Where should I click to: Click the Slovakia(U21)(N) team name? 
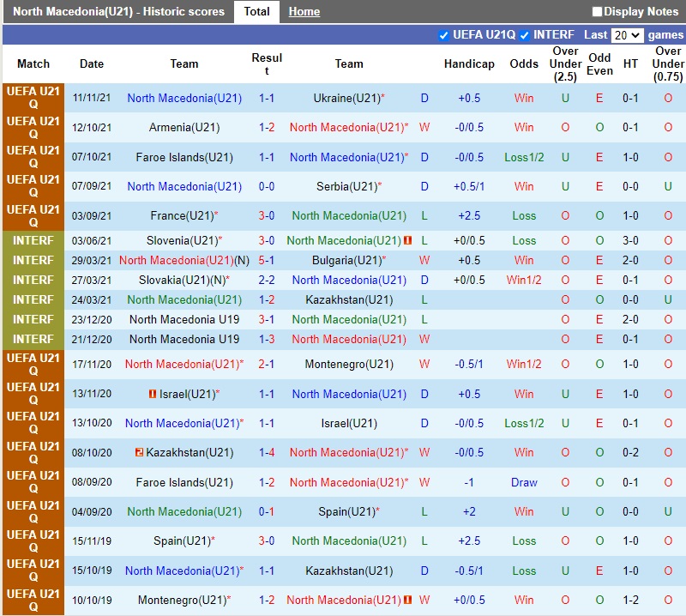184,281
